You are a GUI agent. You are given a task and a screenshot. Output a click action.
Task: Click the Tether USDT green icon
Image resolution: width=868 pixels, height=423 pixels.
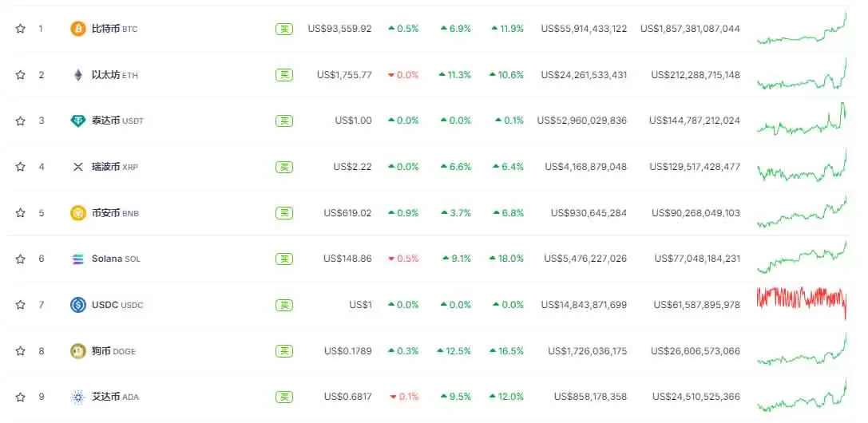77,121
